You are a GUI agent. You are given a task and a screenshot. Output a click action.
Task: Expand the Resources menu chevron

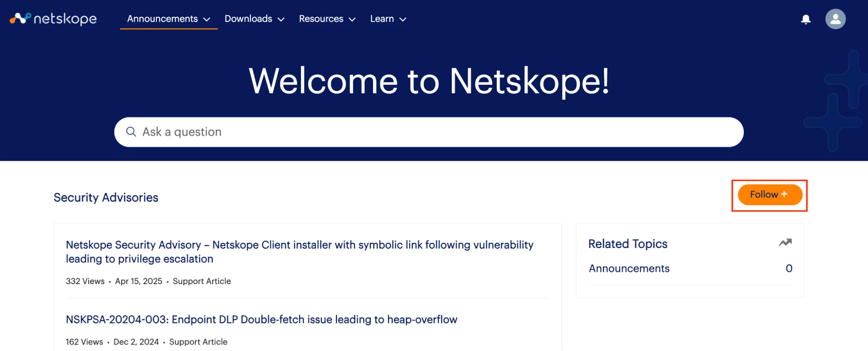pyautogui.click(x=352, y=20)
